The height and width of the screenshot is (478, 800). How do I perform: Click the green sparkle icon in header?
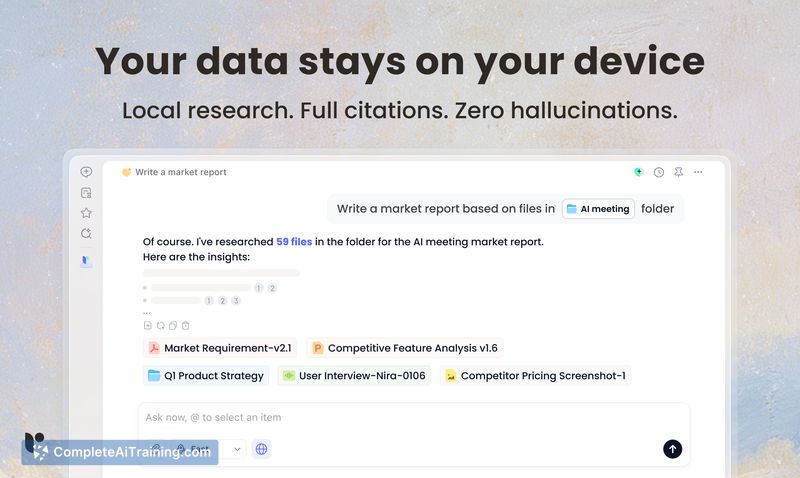[638, 172]
